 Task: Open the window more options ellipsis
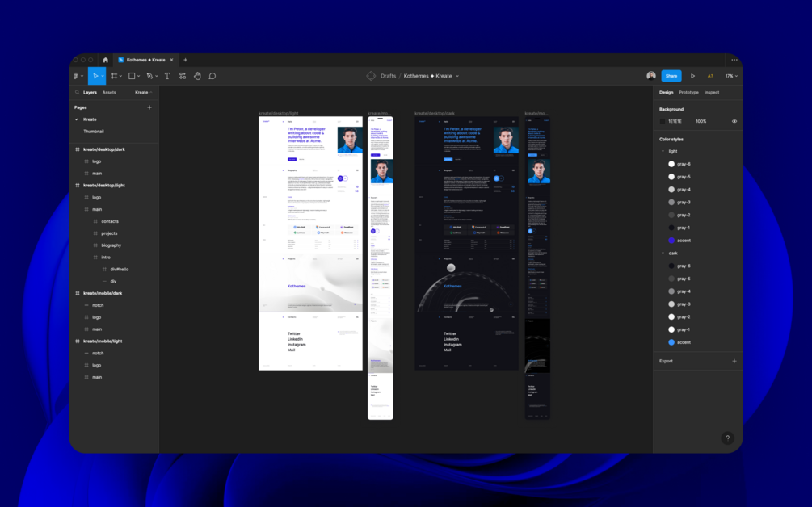[734, 60]
